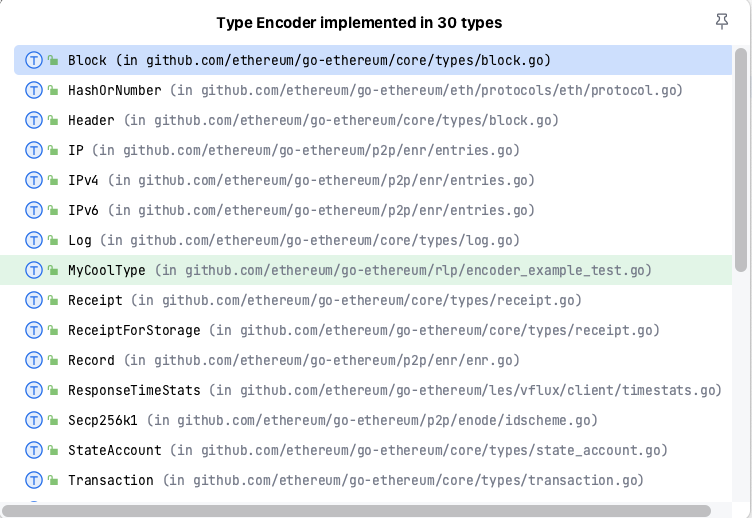Click the green lock icon beside MyCoolType
This screenshot has height=518, width=752.
click(x=53, y=270)
